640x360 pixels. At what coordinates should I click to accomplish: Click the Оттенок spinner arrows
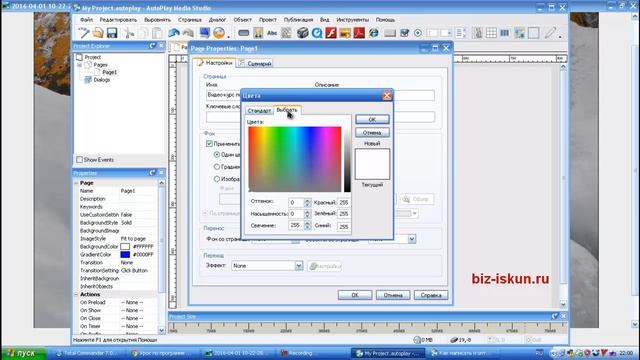(307, 202)
